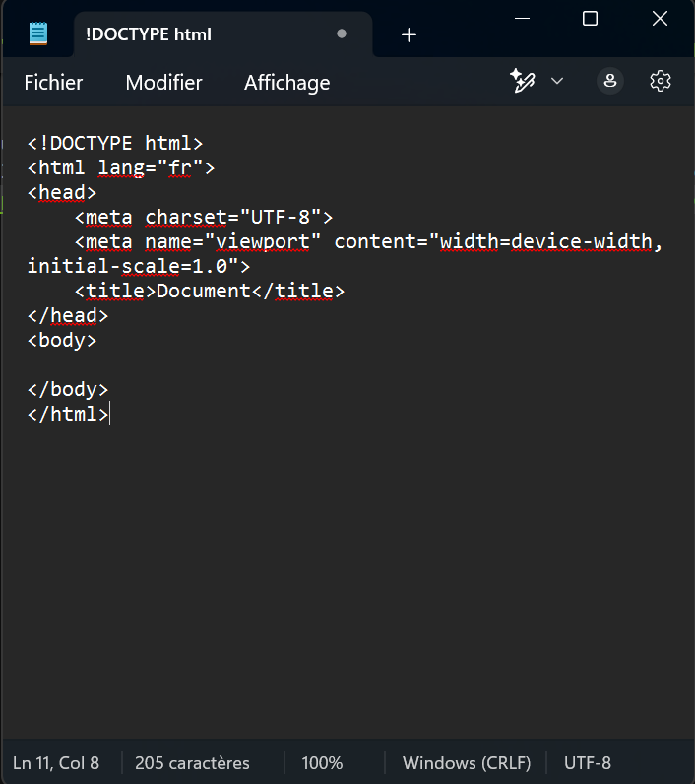Close the tab via the unsaved dot
The width and height of the screenshot is (695, 784).
tap(342, 33)
